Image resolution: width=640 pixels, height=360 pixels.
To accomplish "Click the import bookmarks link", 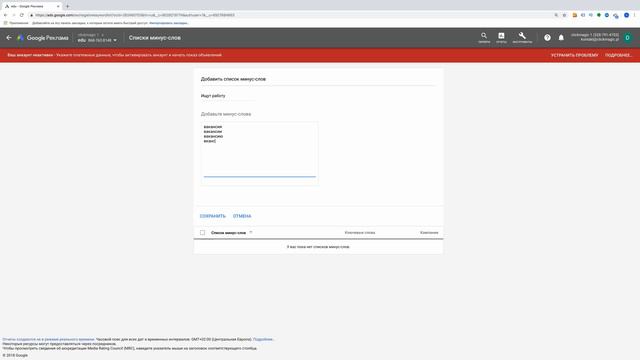I will click(x=169, y=23).
